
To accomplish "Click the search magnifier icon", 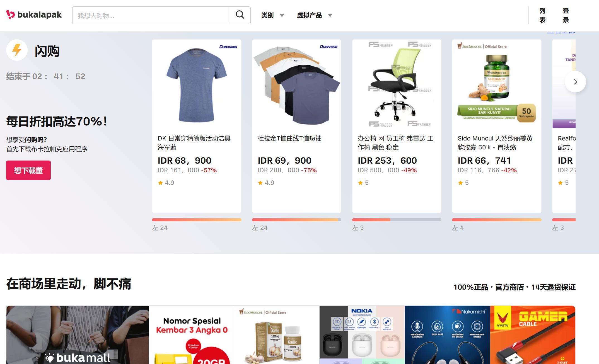I will (x=239, y=15).
